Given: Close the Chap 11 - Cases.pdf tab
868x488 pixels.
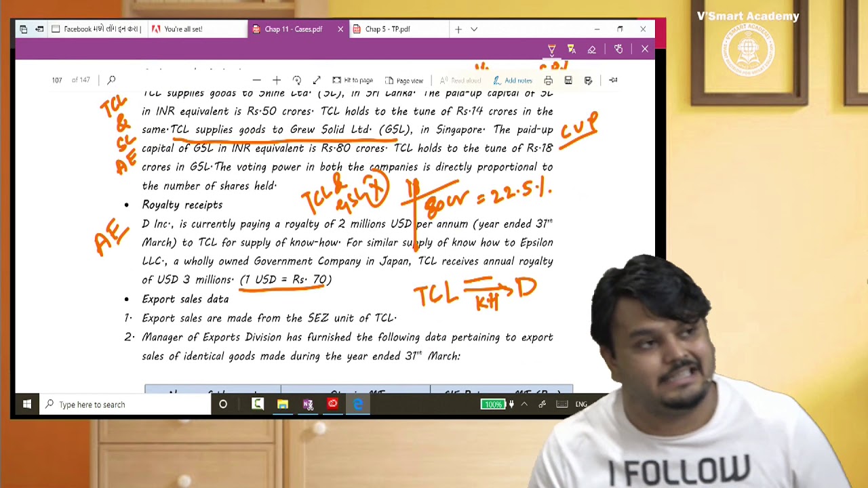Looking at the screenshot, I should [x=340, y=29].
